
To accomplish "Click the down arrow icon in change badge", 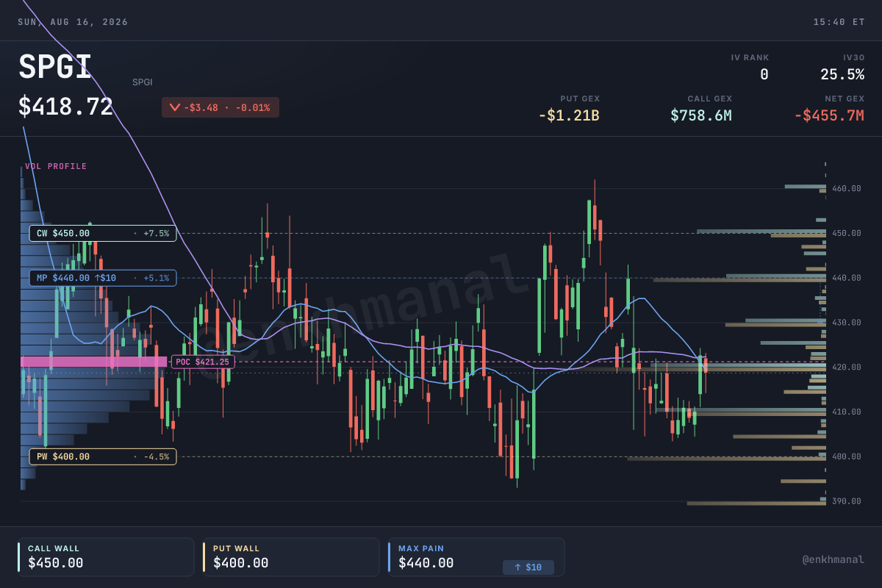I will (x=175, y=107).
